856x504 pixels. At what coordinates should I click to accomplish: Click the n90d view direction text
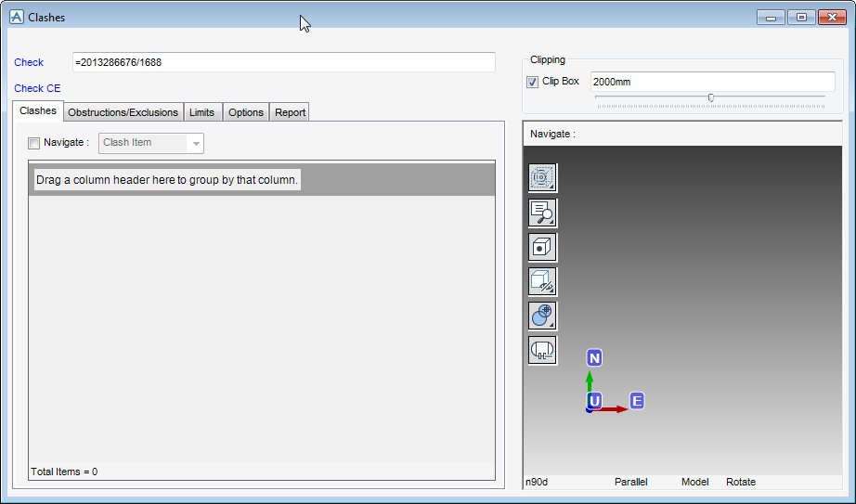[x=537, y=482]
